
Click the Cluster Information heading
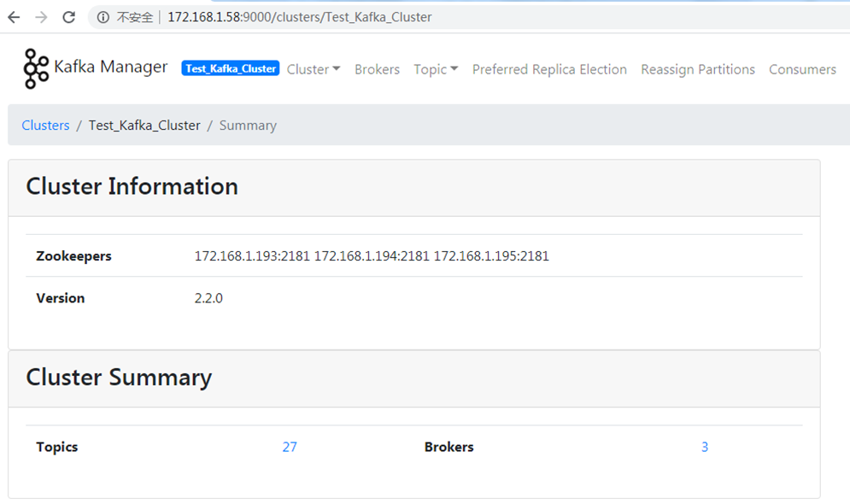132,186
